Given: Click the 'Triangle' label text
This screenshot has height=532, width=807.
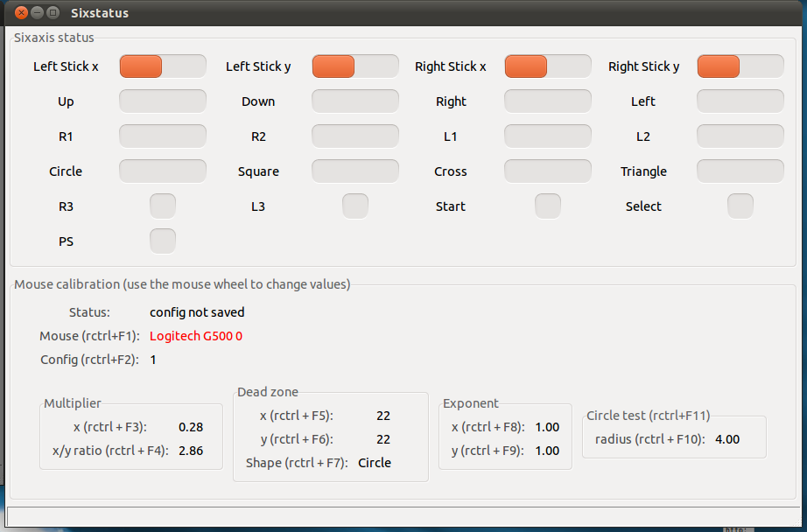Looking at the screenshot, I should pyautogui.click(x=643, y=171).
